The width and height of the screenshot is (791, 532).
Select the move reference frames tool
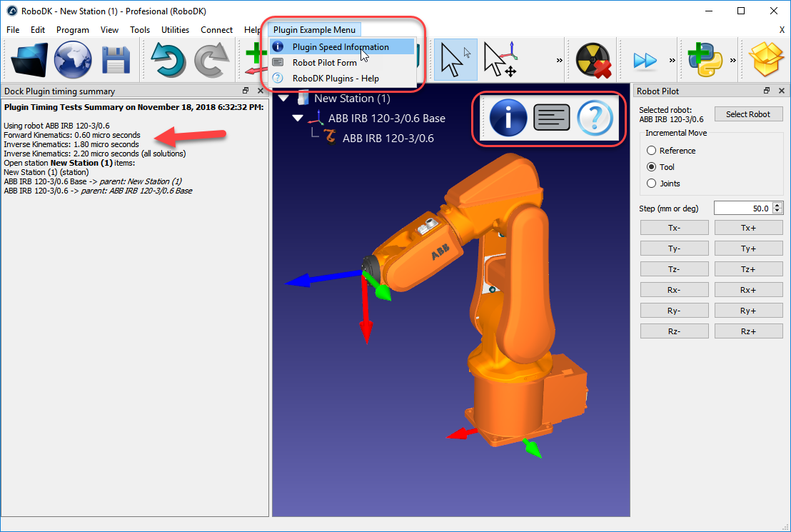point(500,59)
